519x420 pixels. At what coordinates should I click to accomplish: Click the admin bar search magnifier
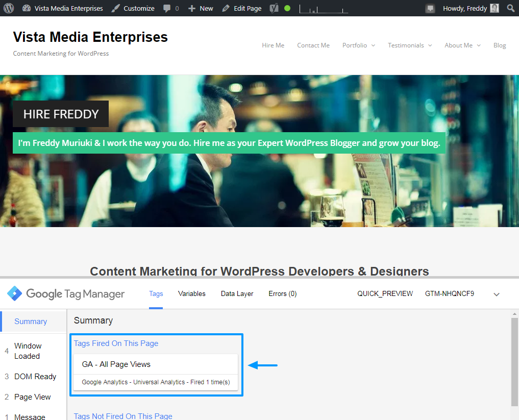[511, 8]
